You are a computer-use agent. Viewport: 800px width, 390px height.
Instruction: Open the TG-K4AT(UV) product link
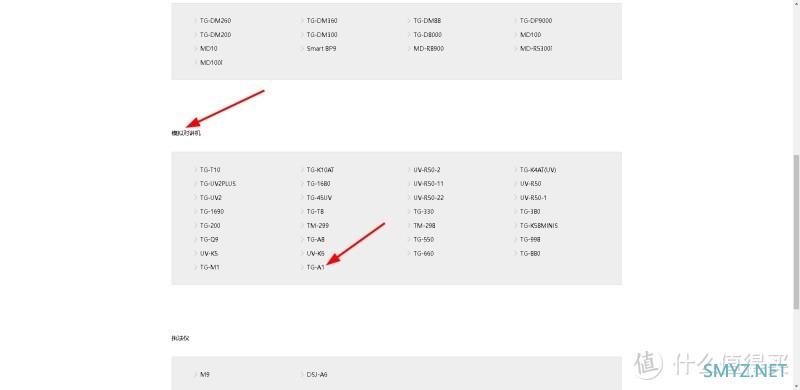tap(538, 170)
